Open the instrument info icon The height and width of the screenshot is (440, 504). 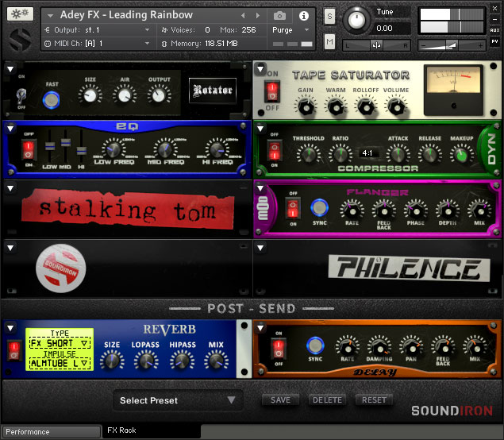click(304, 15)
